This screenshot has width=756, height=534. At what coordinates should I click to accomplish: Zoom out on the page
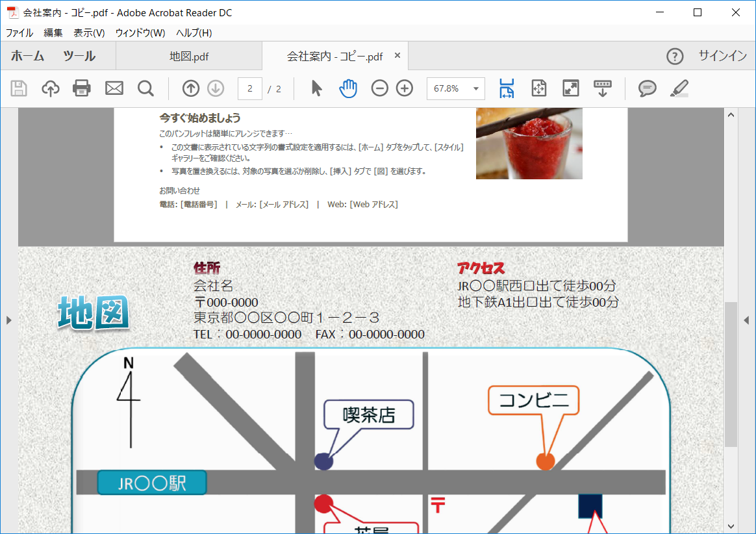point(379,88)
